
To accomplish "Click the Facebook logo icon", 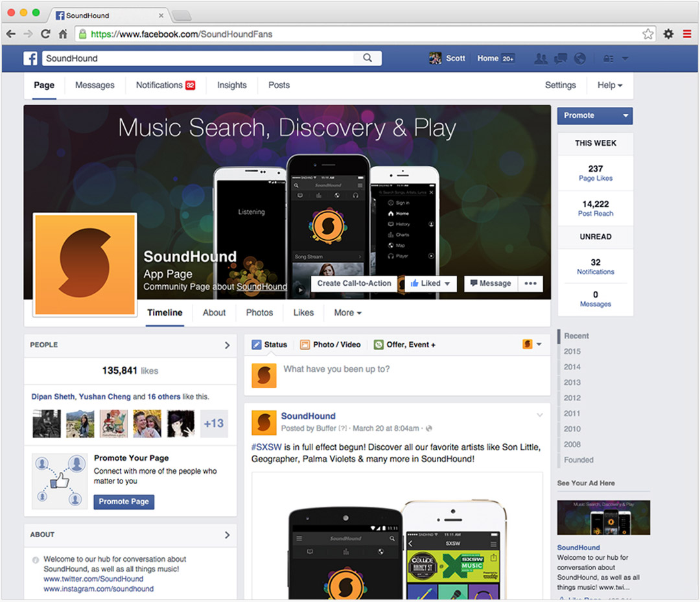I will (30, 58).
